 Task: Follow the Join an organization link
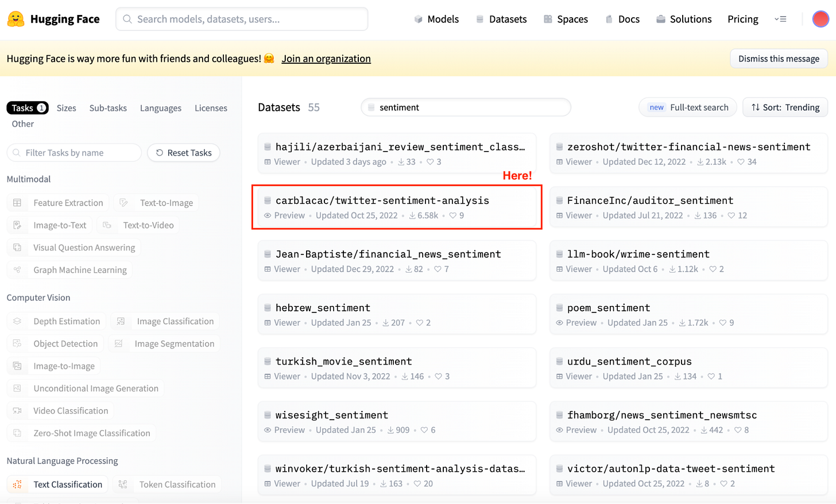click(x=326, y=58)
